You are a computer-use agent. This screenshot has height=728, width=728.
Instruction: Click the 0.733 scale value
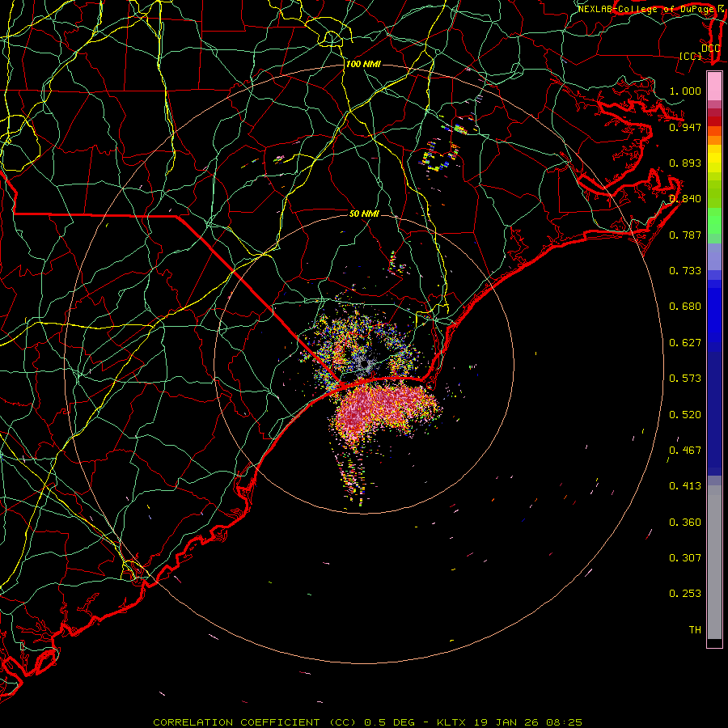685,271
